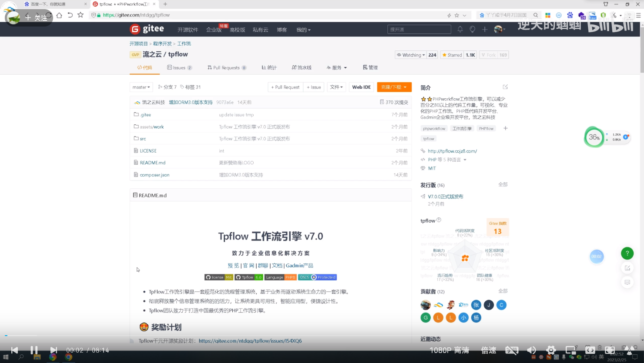644x363 pixels.
Task: Click the Gitee logo
Action: coord(147,29)
